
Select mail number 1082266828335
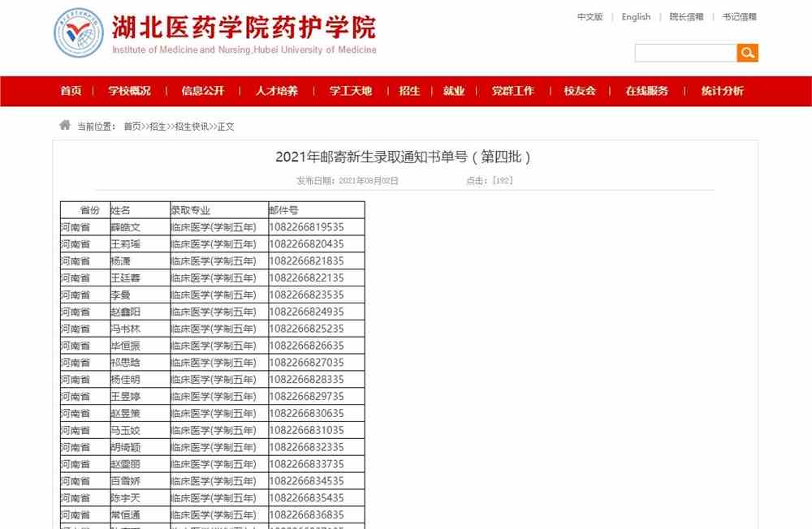pyautogui.click(x=307, y=380)
